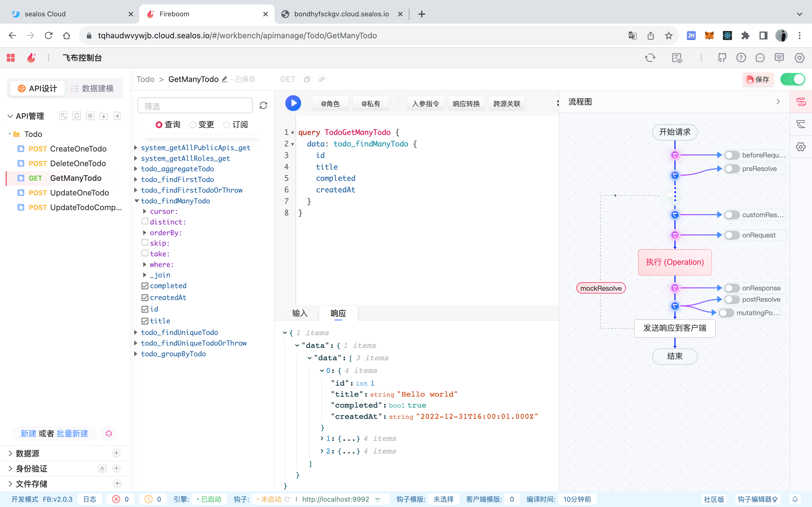Viewport: 812px width, 507px height.
Task: Switch to the 数据建模 tab
Action: [x=92, y=88]
